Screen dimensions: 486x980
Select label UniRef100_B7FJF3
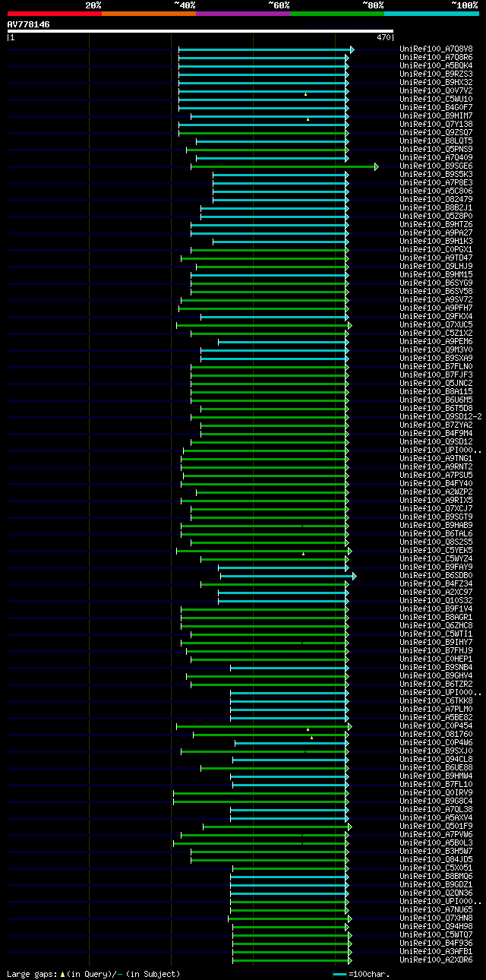[436, 375]
